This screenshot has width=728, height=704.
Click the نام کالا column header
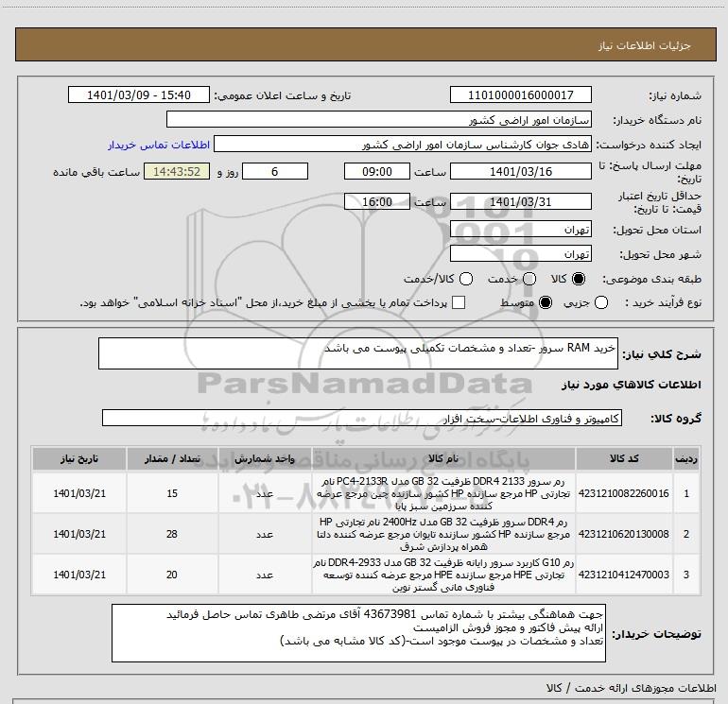click(x=443, y=458)
